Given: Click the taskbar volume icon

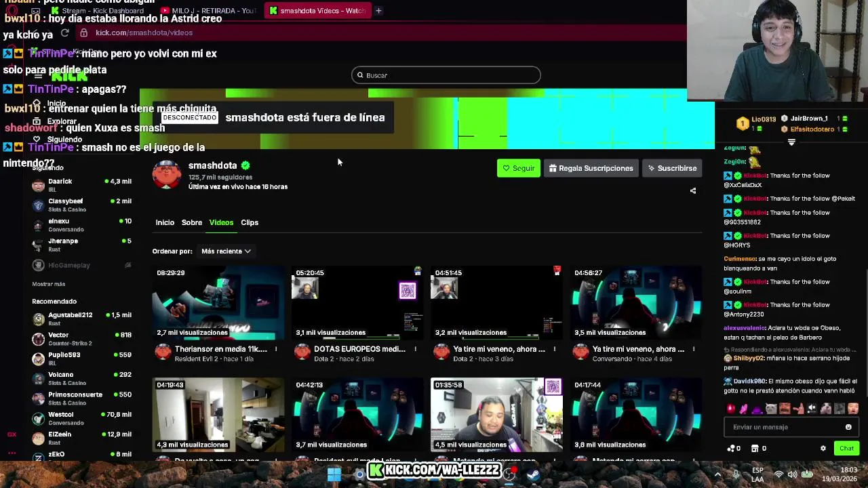Looking at the screenshot, I should [x=792, y=475].
